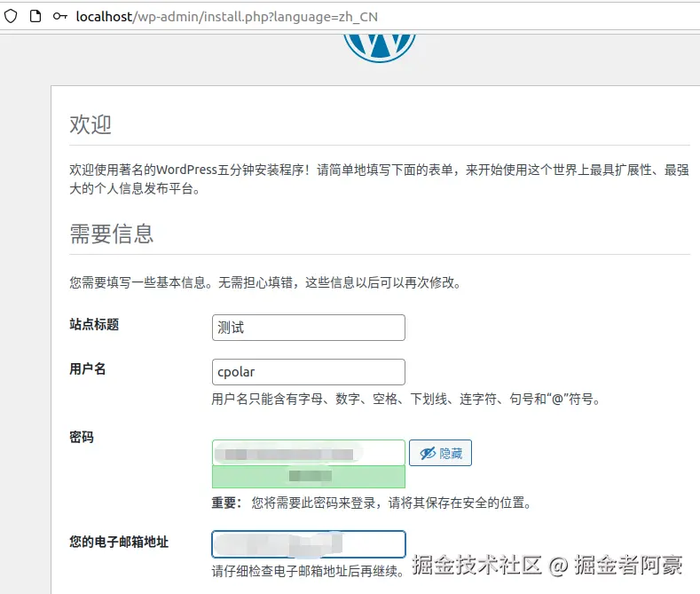This screenshot has width=700, height=594.
Task: Click the 用户名 label
Action: pyautogui.click(x=88, y=368)
